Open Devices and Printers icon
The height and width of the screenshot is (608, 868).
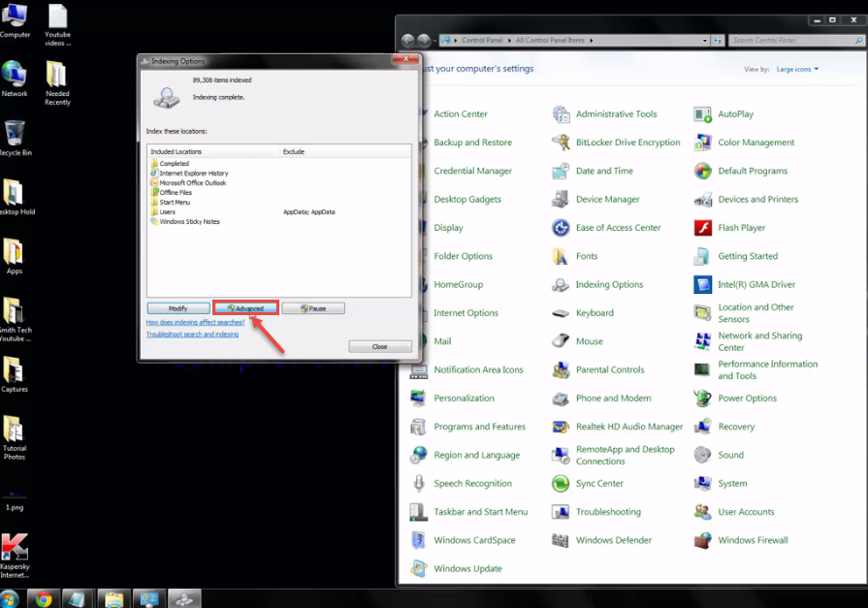[702, 200]
